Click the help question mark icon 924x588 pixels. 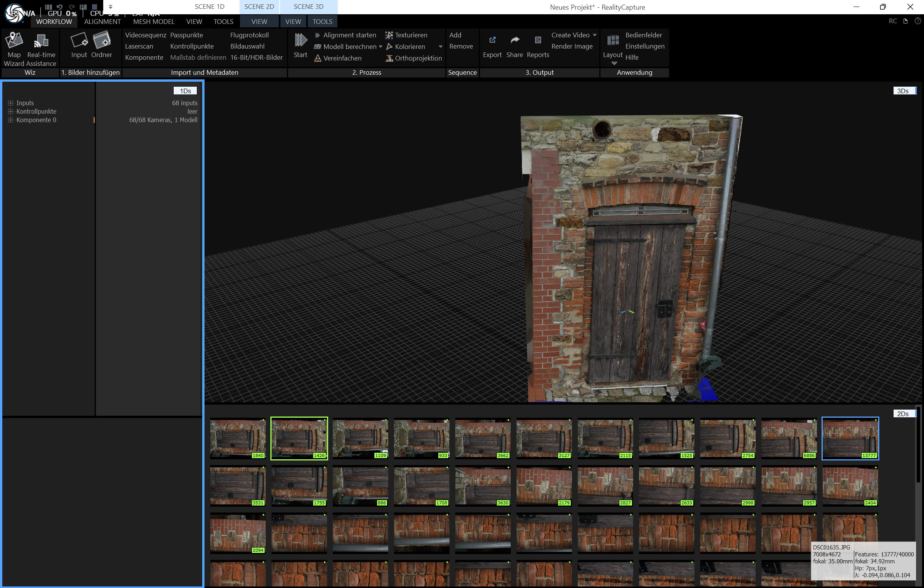[x=918, y=21]
